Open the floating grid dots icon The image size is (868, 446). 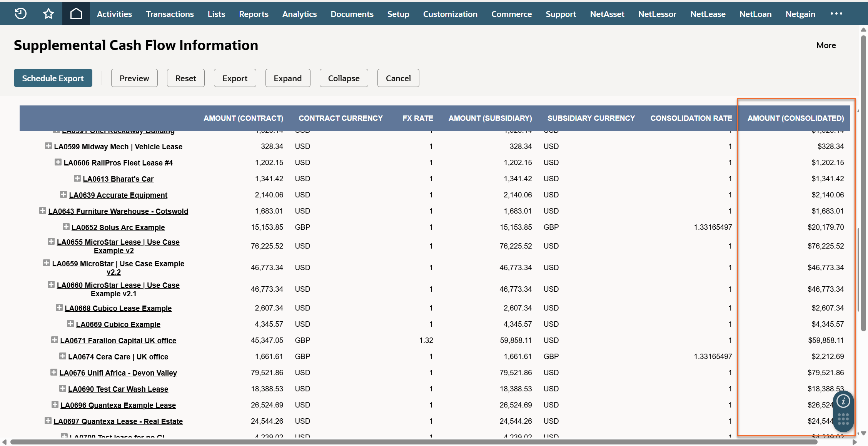pyautogui.click(x=843, y=419)
